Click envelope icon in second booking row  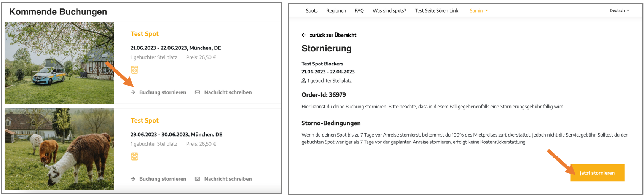(198, 179)
